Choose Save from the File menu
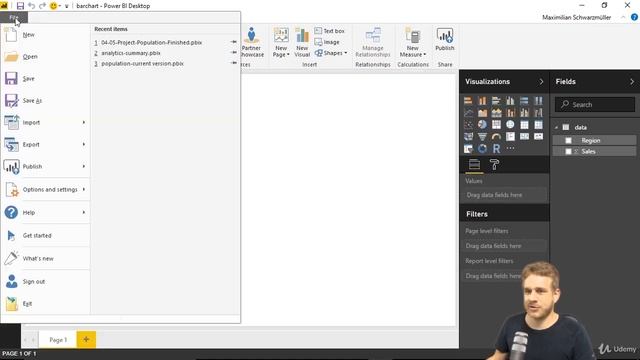This screenshot has height=360, width=640. tap(45, 78)
